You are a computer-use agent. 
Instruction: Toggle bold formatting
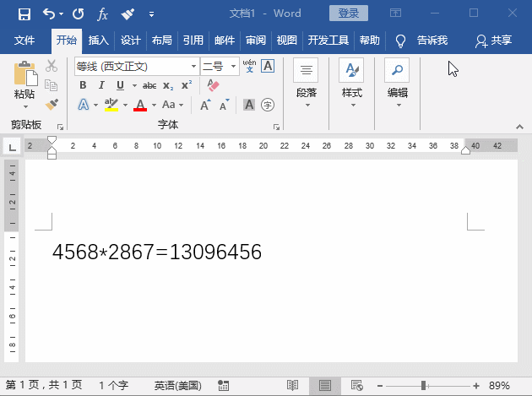click(x=83, y=85)
